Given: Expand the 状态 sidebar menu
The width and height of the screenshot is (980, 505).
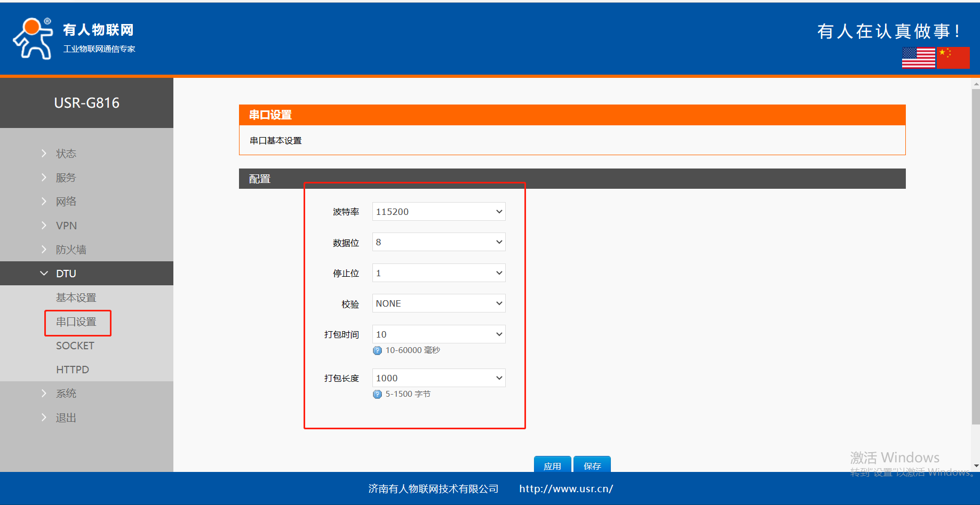Looking at the screenshot, I should click(x=66, y=154).
